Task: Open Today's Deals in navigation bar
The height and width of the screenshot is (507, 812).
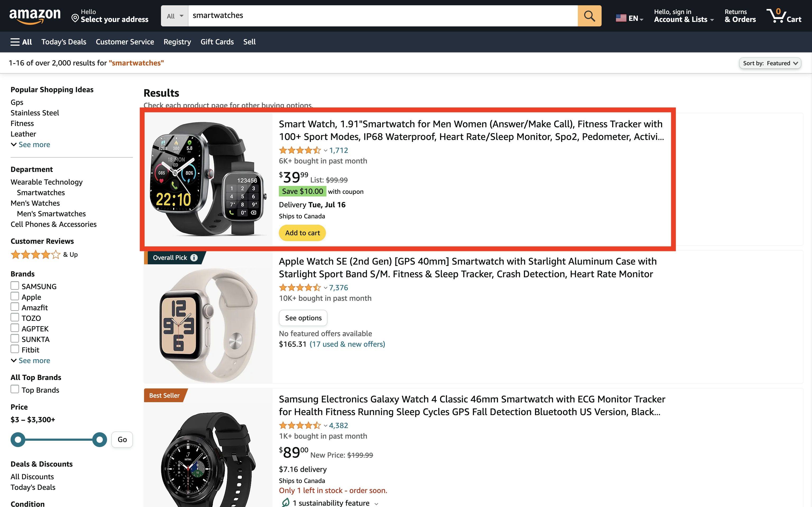Action: pyautogui.click(x=64, y=42)
